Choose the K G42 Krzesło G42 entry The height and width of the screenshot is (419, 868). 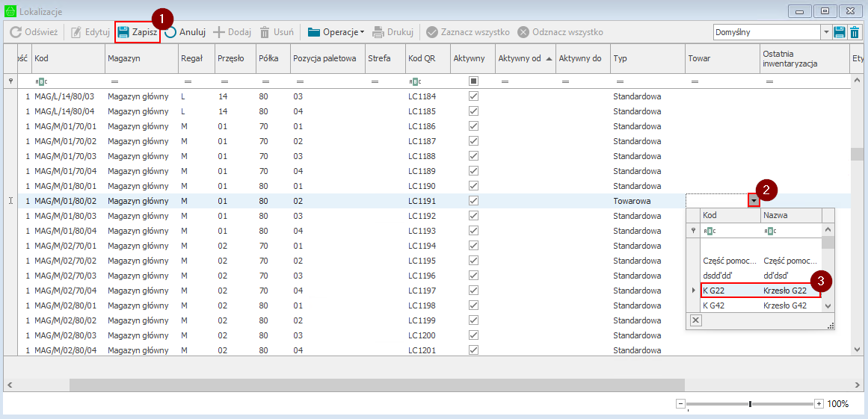point(759,305)
